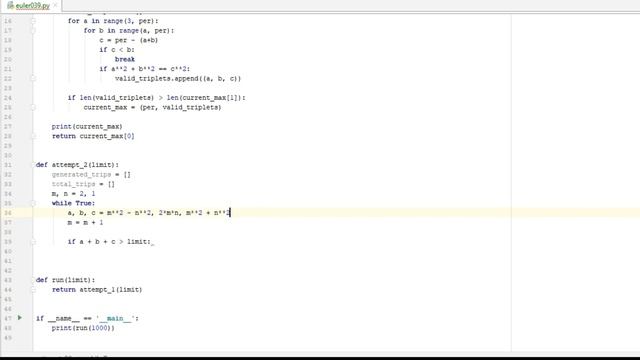
Task: Collapse the 'for b in range(a, per)' fold marker
Action: pyautogui.click(x=33, y=31)
